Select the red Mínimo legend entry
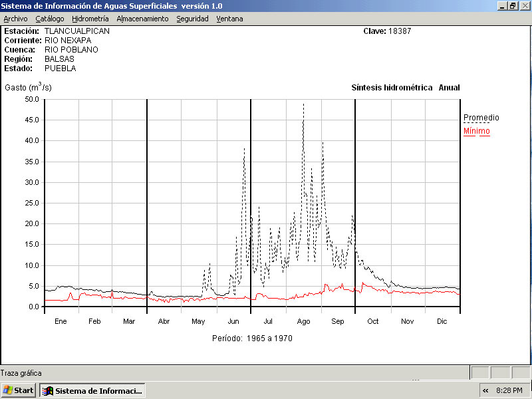The height and width of the screenshot is (399, 532). pyautogui.click(x=476, y=131)
